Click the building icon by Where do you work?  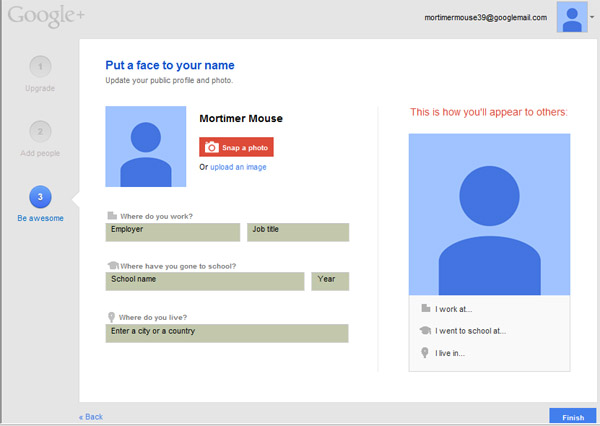[112, 216]
